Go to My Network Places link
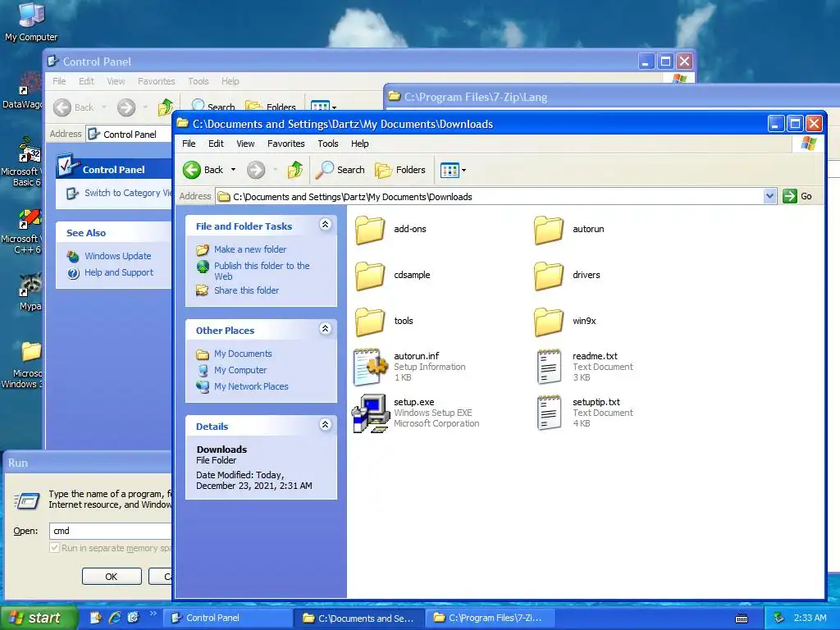This screenshot has height=630, width=840. click(251, 386)
